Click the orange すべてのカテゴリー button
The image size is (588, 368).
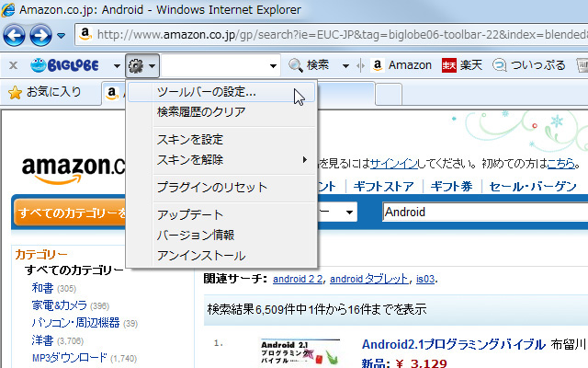(70, 213)
